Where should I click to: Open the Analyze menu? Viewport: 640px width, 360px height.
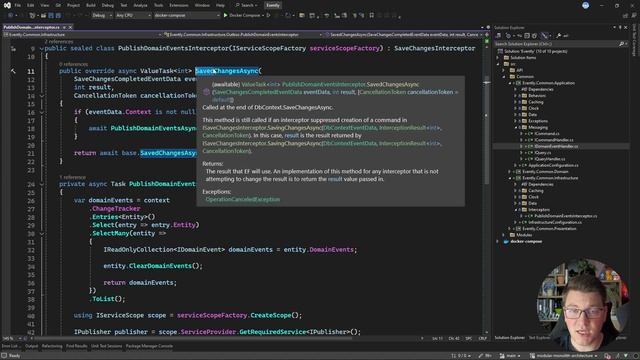click(x=140, y=5)
